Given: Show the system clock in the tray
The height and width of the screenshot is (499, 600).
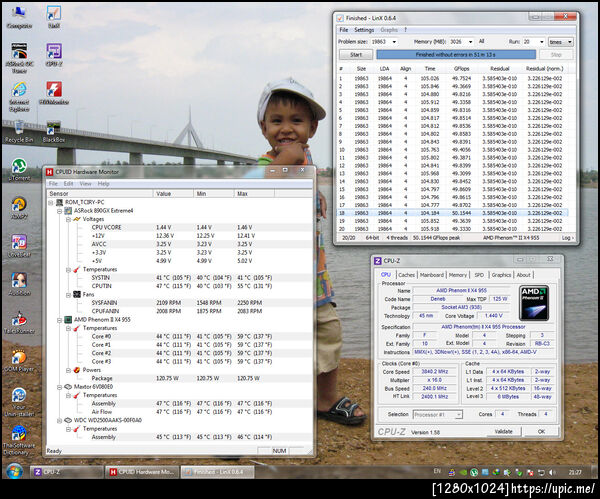Looking at the screenshot, I should tap(575, 472).
